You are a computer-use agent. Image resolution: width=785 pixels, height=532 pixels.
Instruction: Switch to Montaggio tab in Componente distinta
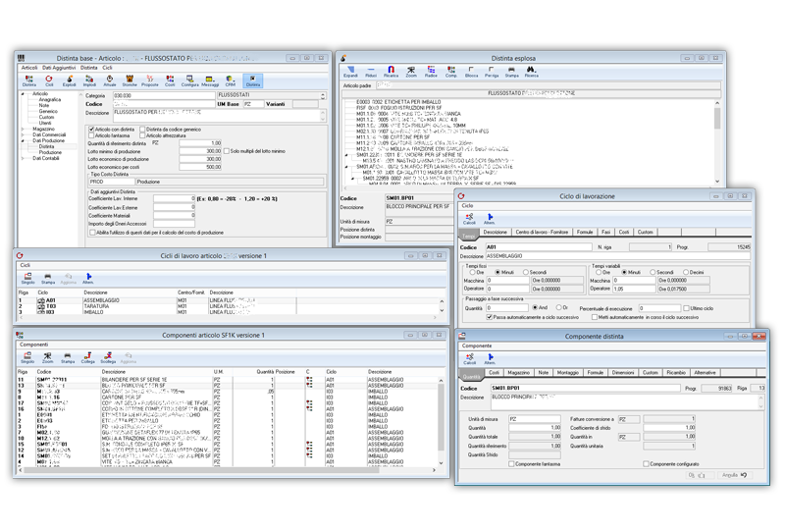point(568,373)
